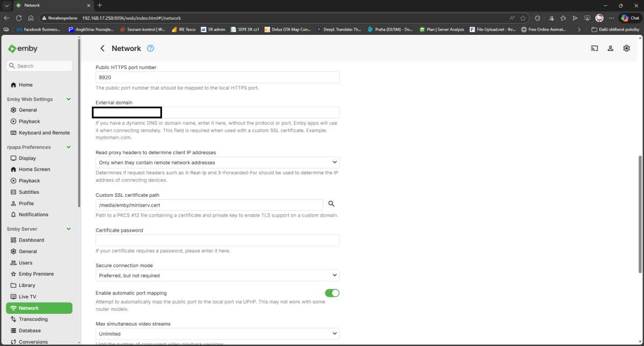Open the Secure connection mode dropdown

pos(217,275)
